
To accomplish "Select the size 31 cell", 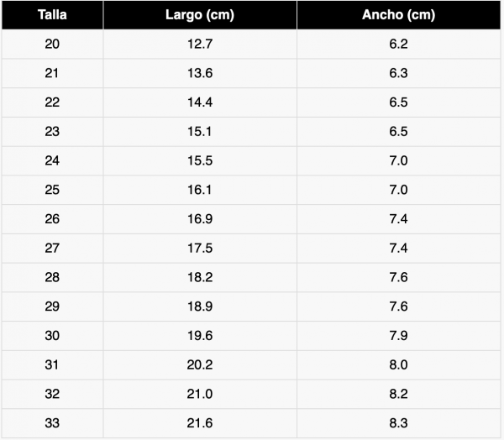I will click(x=52, y=364).
